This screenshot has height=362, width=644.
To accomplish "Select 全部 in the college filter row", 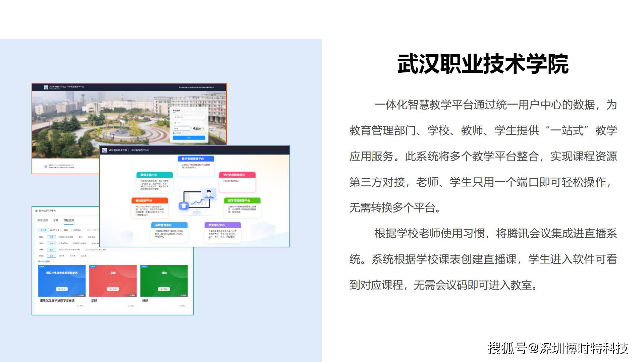I will (51, 237).
